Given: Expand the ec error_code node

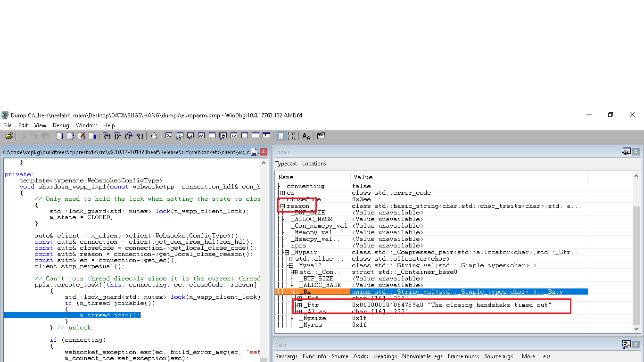Looking at the screenshot, I should [x=282, y=193].
